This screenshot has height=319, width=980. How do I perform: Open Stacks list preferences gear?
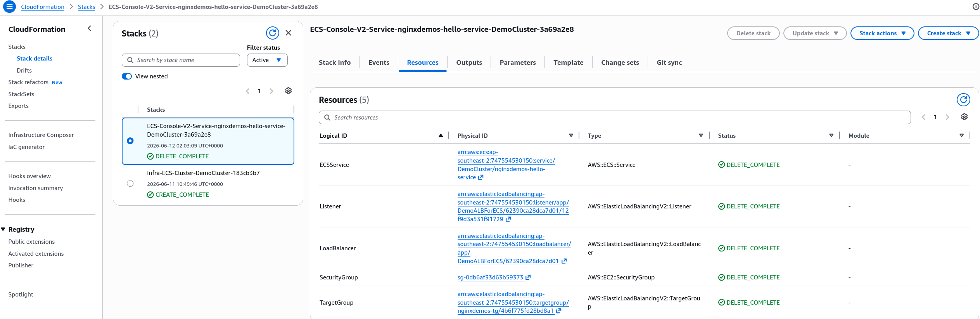pos(289,91)
